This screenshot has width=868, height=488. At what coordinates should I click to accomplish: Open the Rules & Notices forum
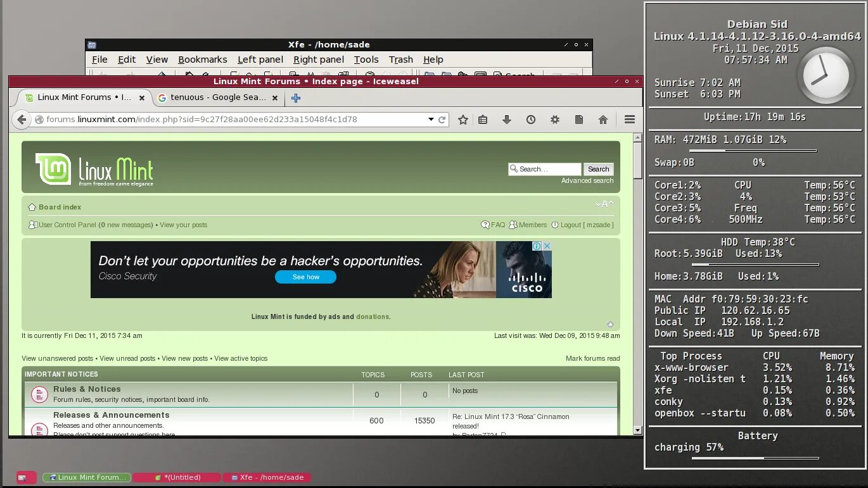[87, 389]
